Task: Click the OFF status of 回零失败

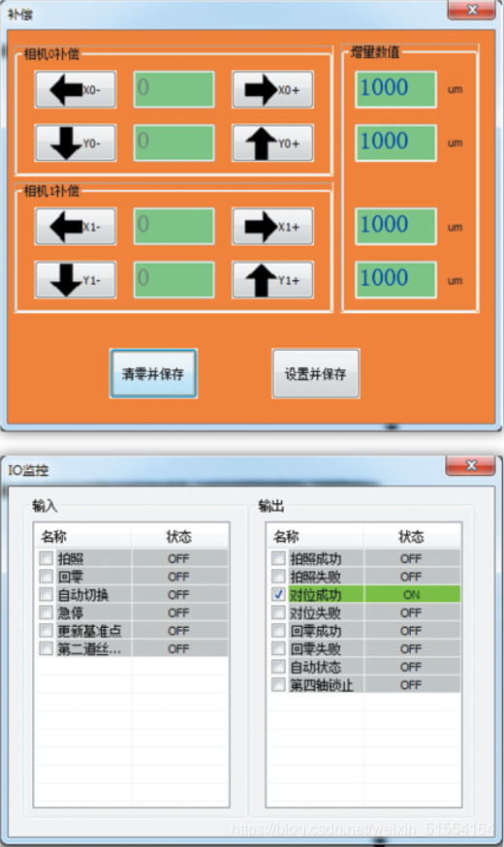Action: pos(411,648)
